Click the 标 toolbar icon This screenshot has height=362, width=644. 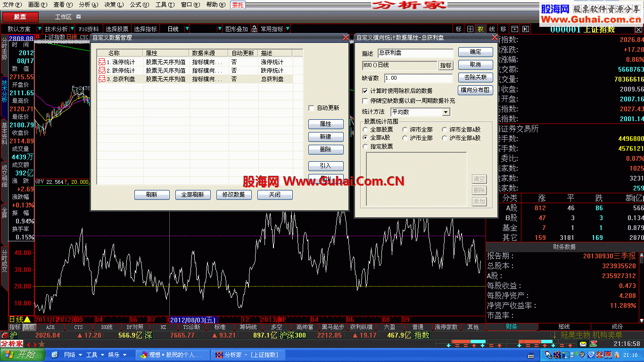click(x=459, y=29)
